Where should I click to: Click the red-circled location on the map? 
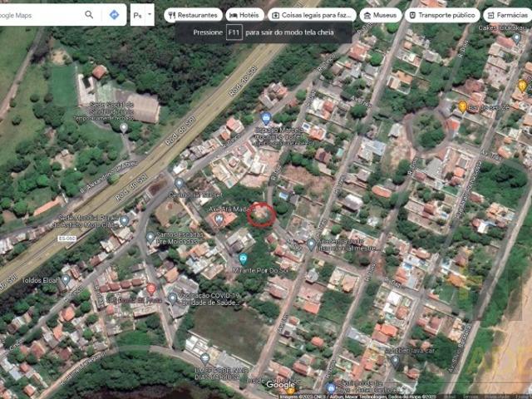point(262,214)
